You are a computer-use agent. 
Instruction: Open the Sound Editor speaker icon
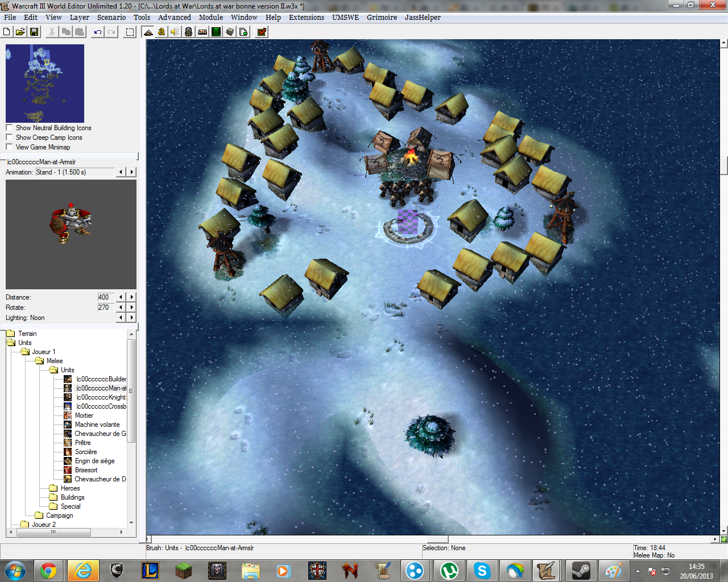pyautogui.click(x=175, y=32)
